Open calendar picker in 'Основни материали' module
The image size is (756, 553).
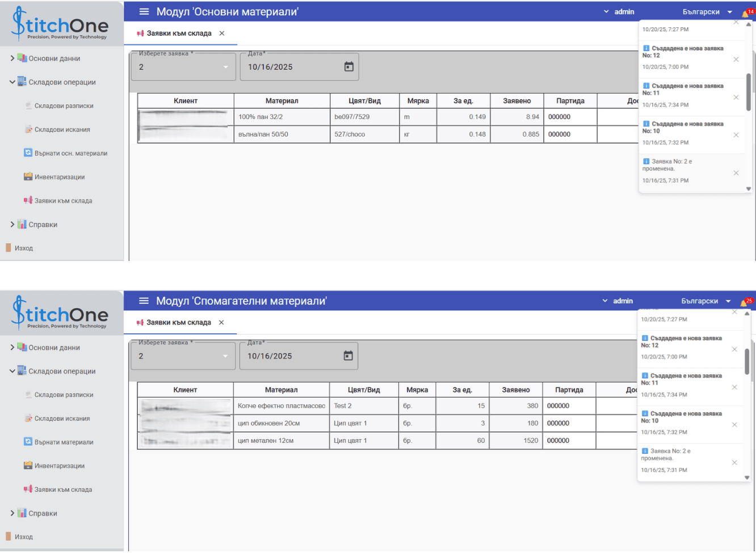348,67
